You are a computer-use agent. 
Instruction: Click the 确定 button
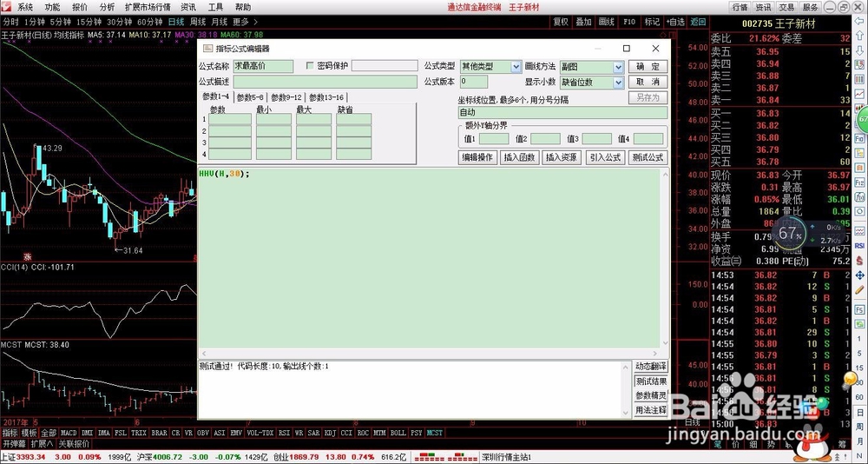648,67
